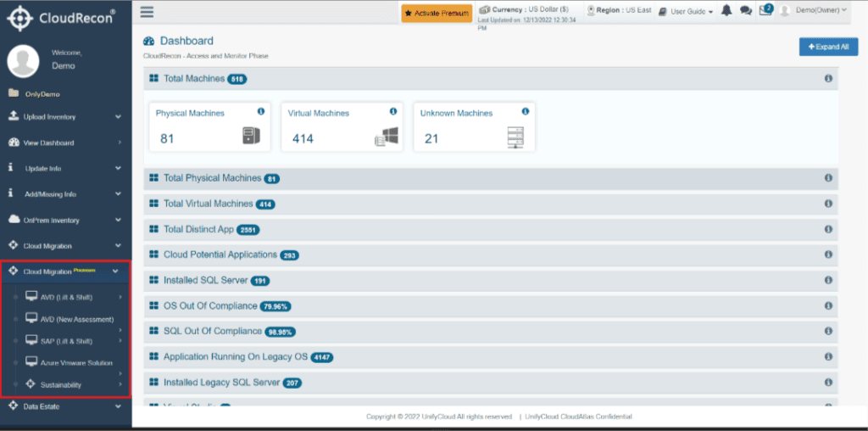This screenshot has width=868, height=431.
Task: Open the chat messages icon
Action: click(746, 10)
